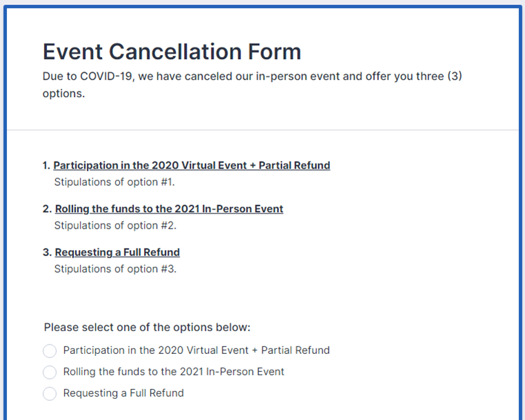This screenshot has width=525, height=420.
Task: Click the list number 2 before Rolling link
Action: pos(47,209)
